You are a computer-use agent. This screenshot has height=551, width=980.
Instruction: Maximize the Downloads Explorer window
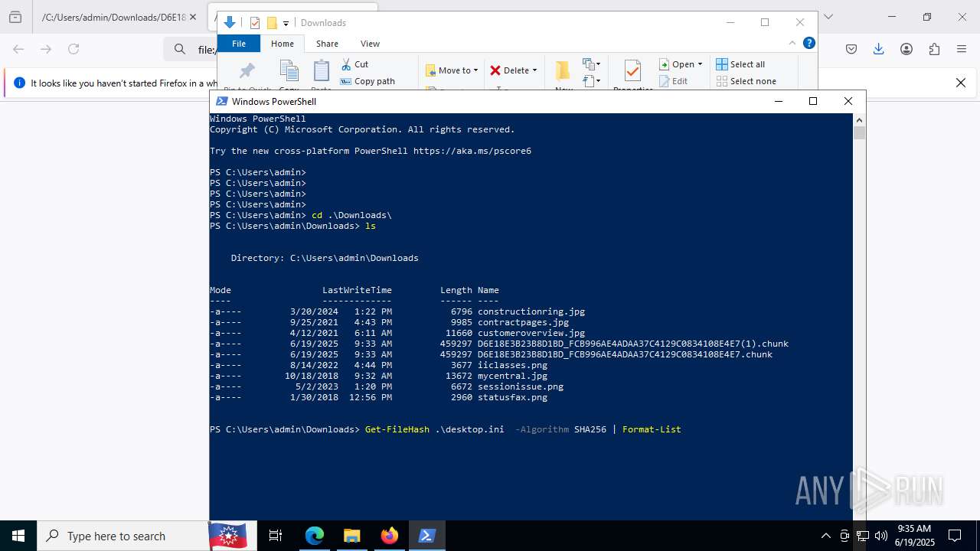tap(765, 22)
